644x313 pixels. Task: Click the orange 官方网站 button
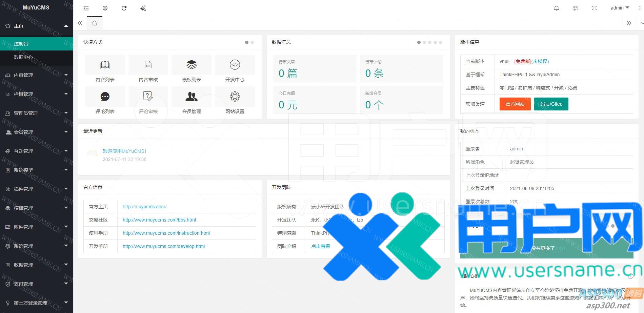515,104
